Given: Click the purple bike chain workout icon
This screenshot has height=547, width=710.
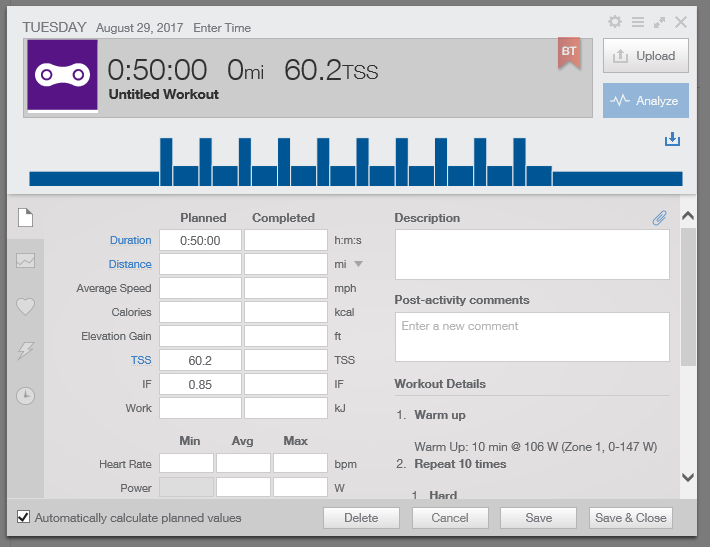Looking at the screenshot, I should pyautogui.click(x=62, y=75).
